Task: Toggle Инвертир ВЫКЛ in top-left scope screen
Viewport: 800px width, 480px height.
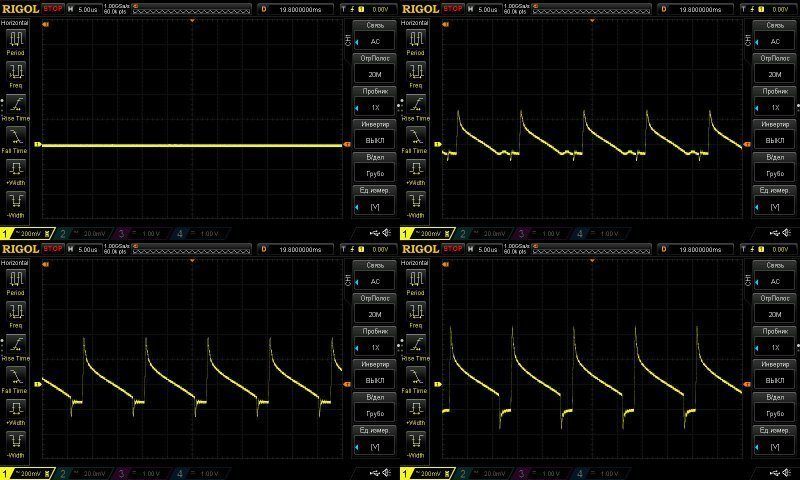Action: click(x=375, y=134)
